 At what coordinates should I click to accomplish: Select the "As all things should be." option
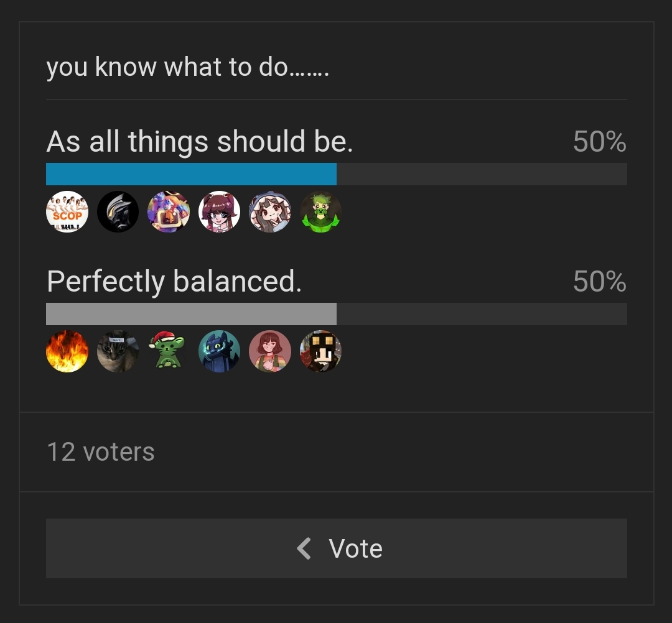(200, 142)
